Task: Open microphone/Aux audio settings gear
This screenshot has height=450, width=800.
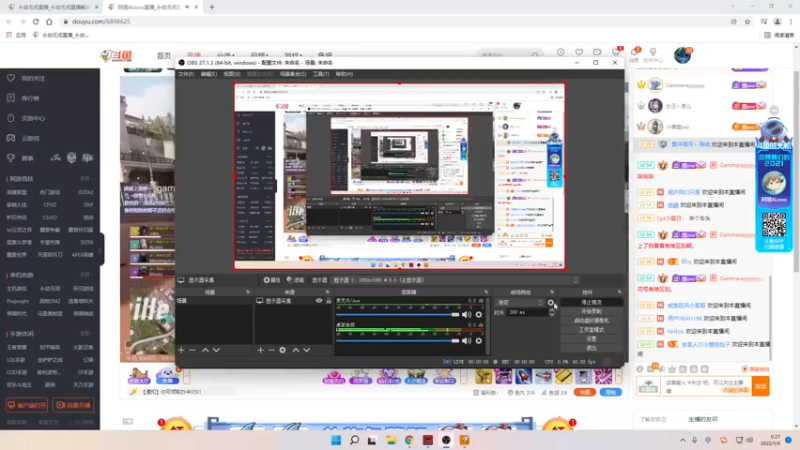Action: click(479, 315)
